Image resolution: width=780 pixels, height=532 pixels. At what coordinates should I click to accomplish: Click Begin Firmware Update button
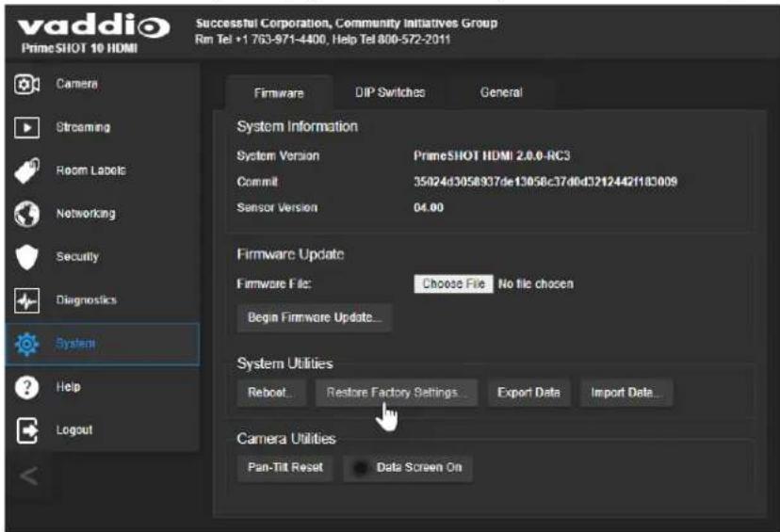point(315,317)
